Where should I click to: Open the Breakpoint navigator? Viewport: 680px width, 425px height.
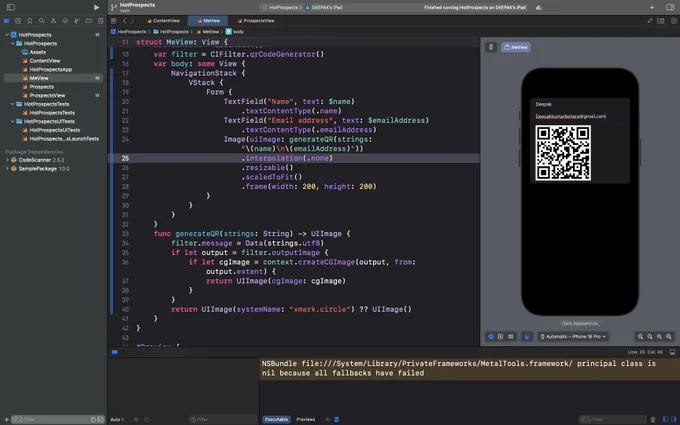(x=88, y=21)
